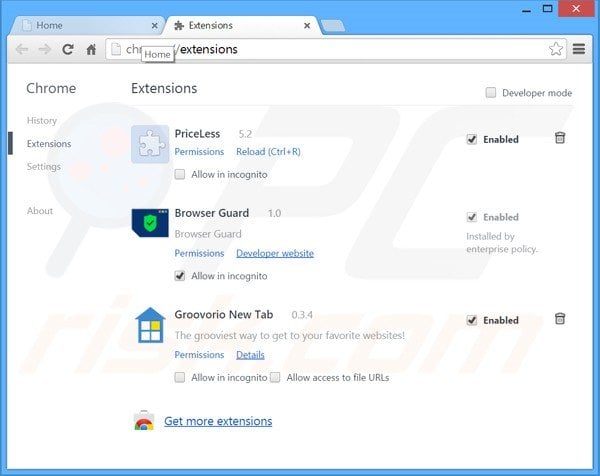
Task: Open the home page via the house icon
Action: pos(91,49)
